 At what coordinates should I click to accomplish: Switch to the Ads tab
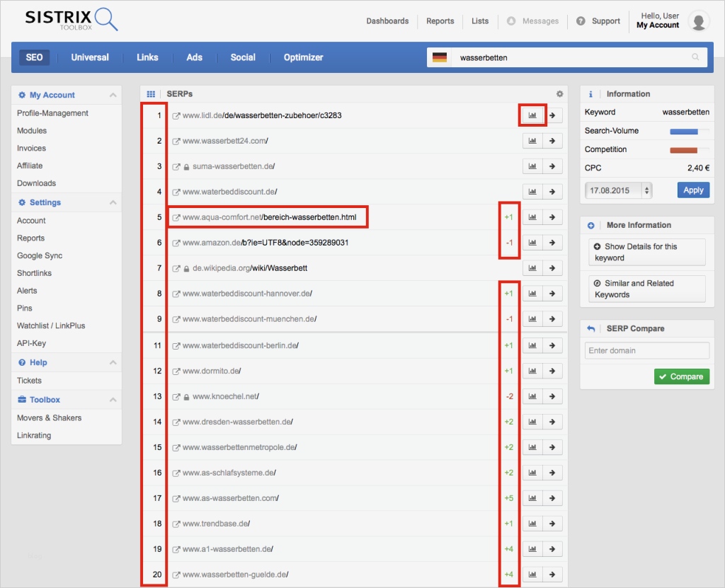pos(194,57)
